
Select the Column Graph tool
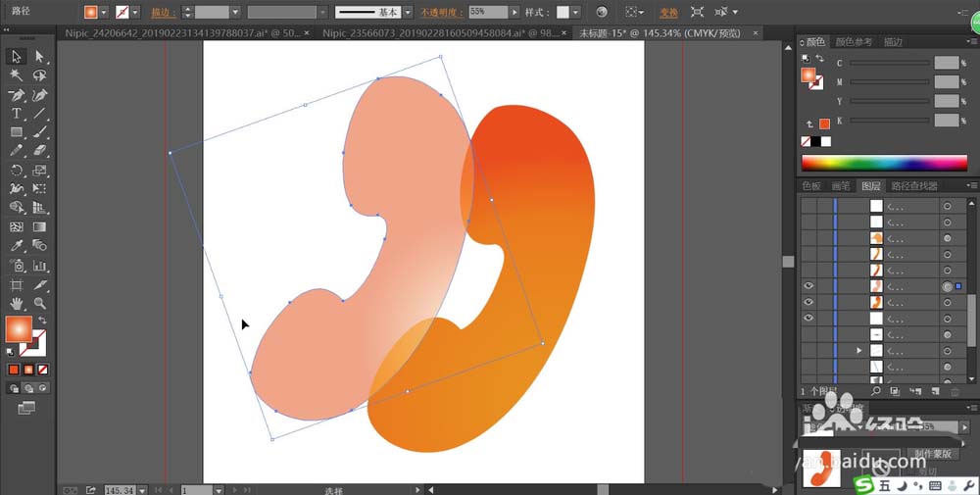click(39, 266)
